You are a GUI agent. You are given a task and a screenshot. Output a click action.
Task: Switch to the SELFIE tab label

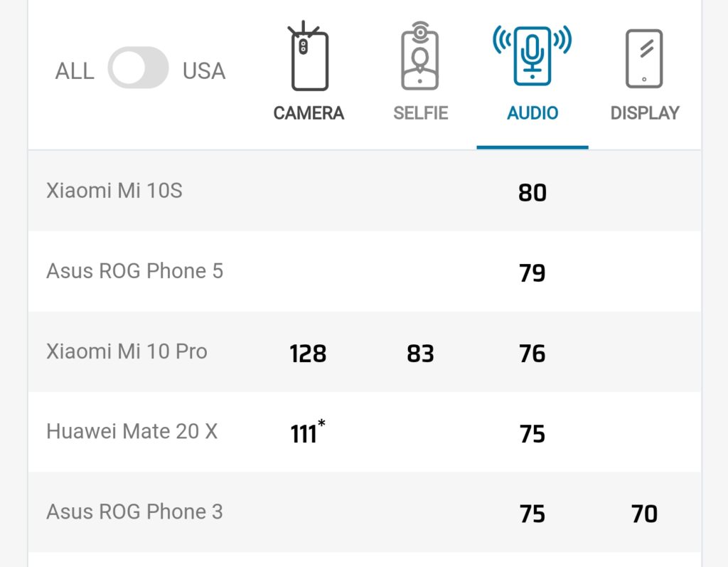click(421, 113)
